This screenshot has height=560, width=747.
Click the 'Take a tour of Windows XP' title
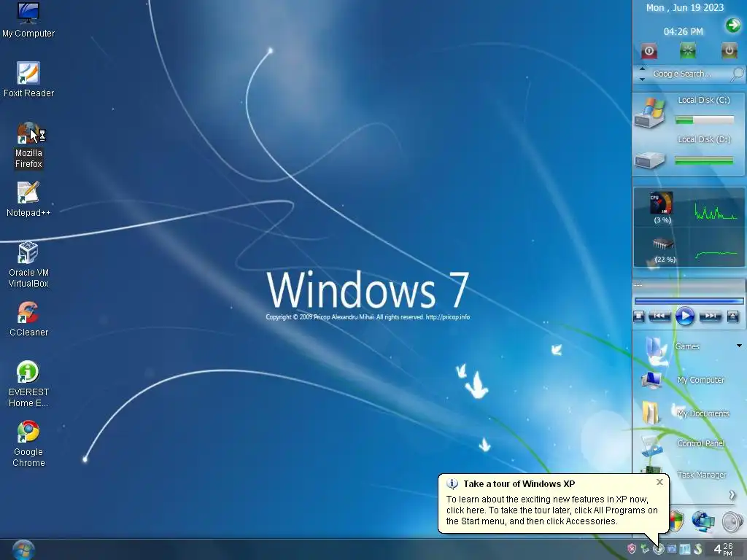click(519, 484)
